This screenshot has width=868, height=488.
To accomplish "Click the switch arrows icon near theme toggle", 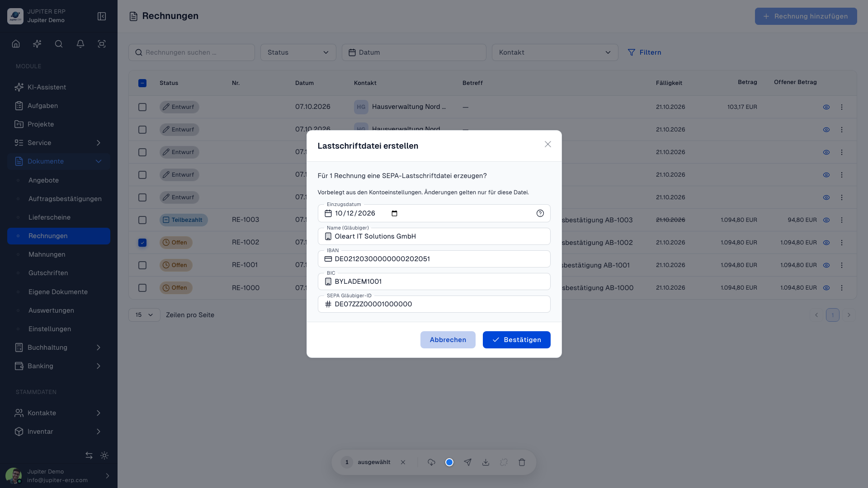I will tap(89, 455).
